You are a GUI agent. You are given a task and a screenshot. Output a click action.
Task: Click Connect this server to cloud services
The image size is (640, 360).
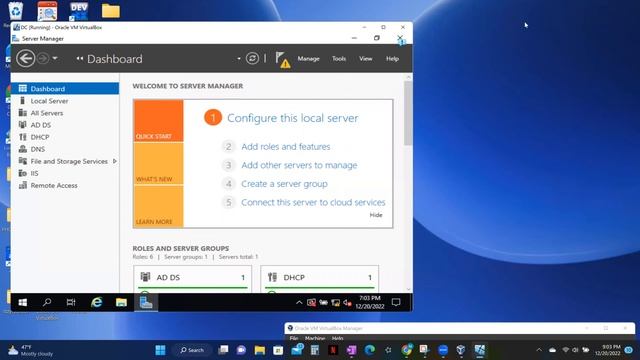(313, 202)
